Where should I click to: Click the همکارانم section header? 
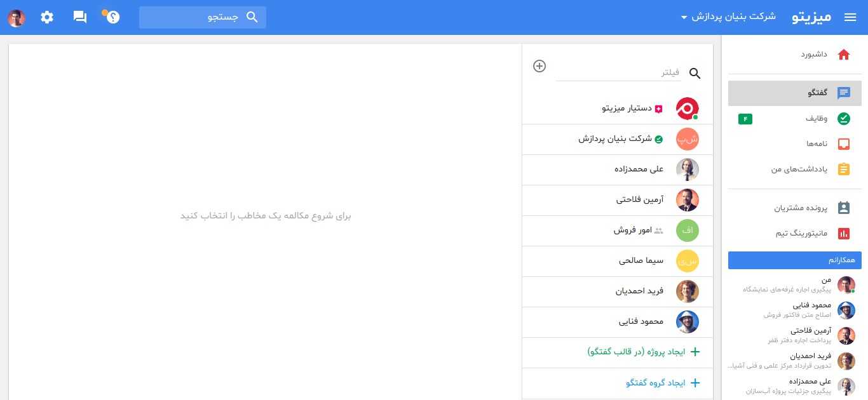coord(795,260)
